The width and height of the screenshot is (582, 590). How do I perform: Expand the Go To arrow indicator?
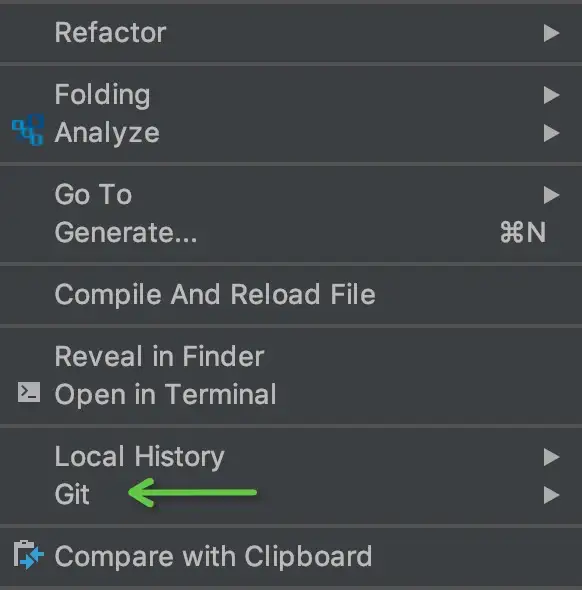coord(551,195)
